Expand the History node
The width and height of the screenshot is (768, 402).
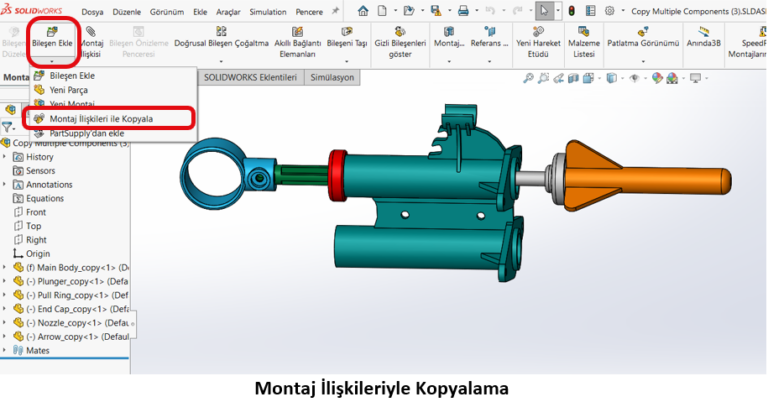coord(5,157)
